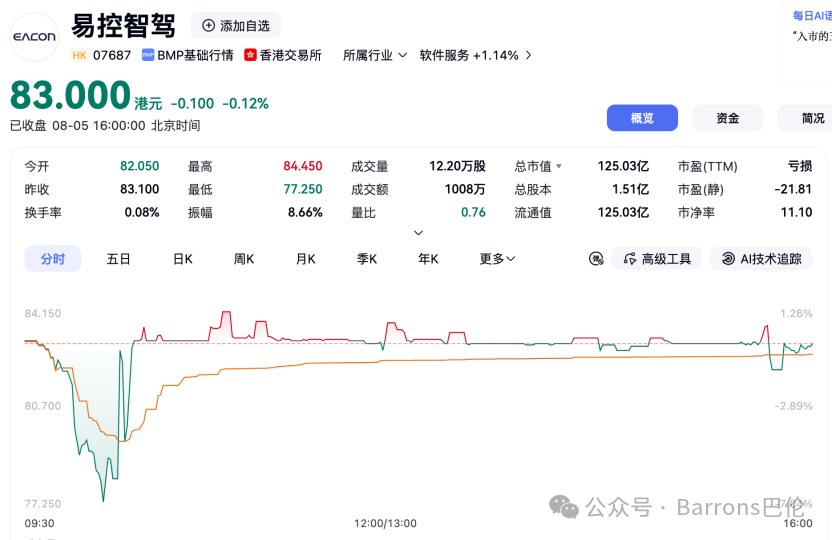832x540 pixels.
Task: Click the round icon left of 高级工具
Action: tap(596, 259)
